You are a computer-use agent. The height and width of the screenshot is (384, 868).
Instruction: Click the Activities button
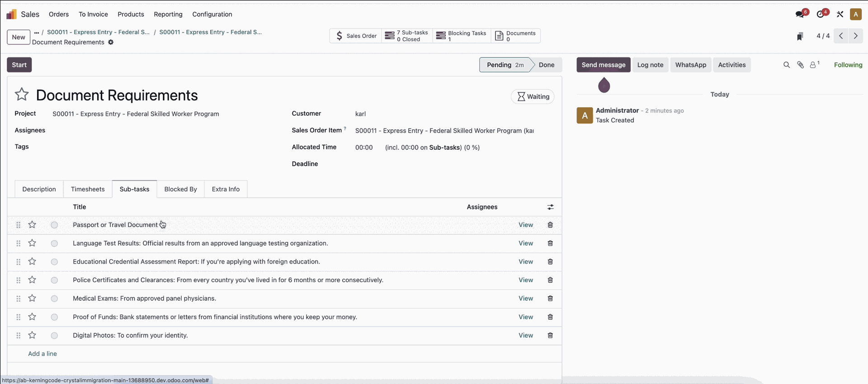point(732,65)
